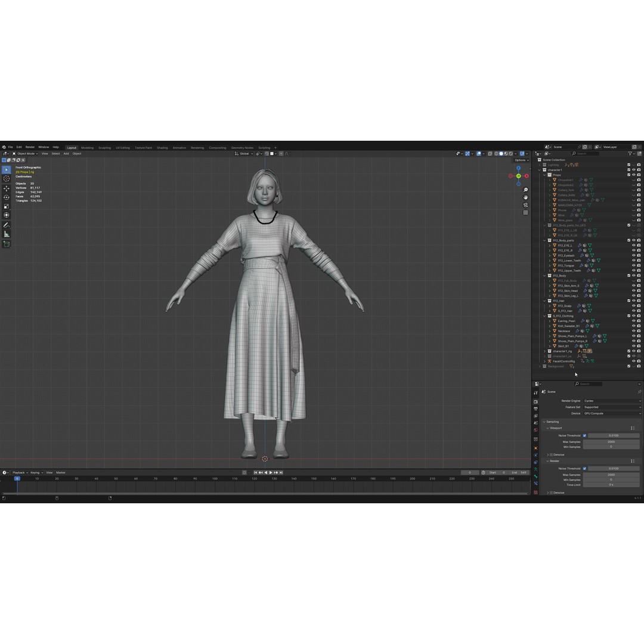644x644 pixels.
Task: Open the viewport Add menu
Action: [66, 154]
